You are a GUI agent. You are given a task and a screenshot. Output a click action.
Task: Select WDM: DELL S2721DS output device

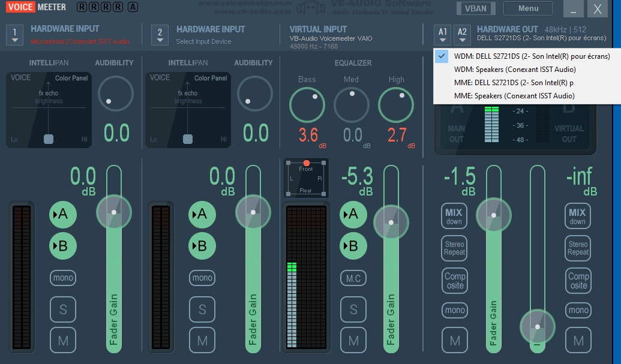click(527, 56)
